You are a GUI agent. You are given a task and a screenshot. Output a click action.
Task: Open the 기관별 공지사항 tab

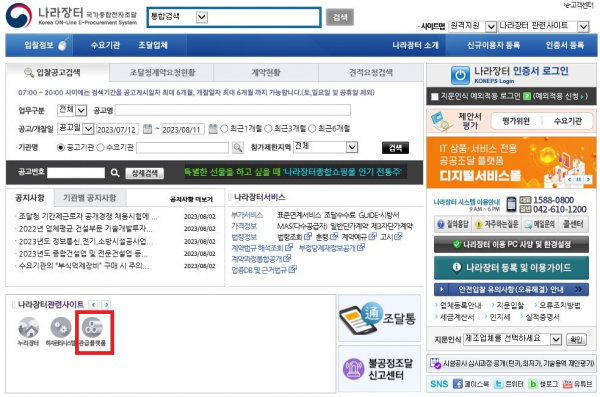[90, 198]
